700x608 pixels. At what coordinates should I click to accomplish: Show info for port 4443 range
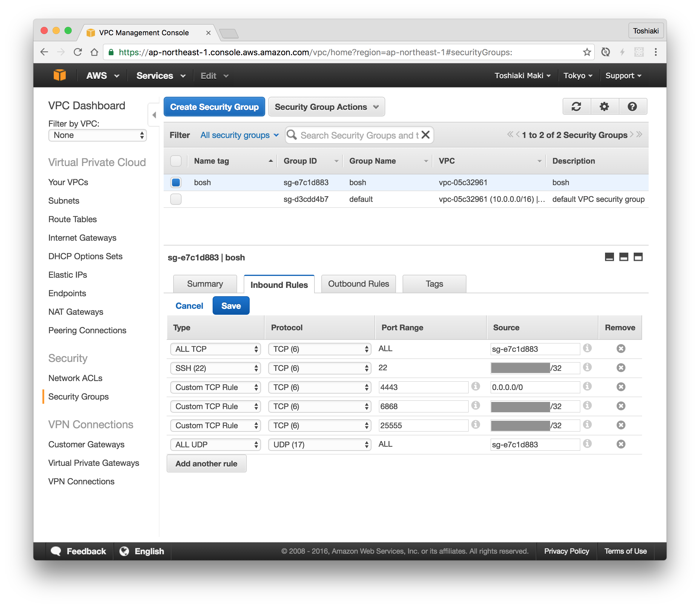[476, 386]
